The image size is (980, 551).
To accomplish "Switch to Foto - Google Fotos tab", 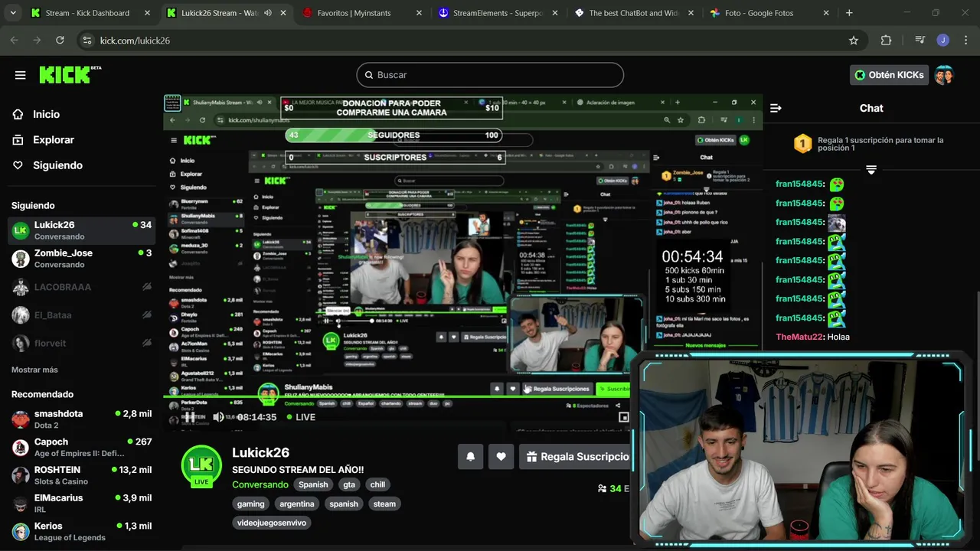I will [769, 13].
